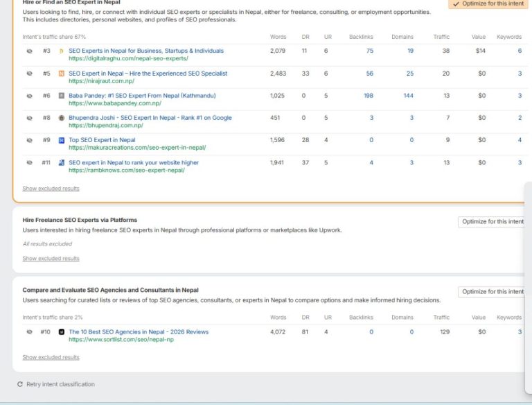532x405 pixels.
Task: Open SEO expert in Nepal to rank title
Action: (134, 162)
